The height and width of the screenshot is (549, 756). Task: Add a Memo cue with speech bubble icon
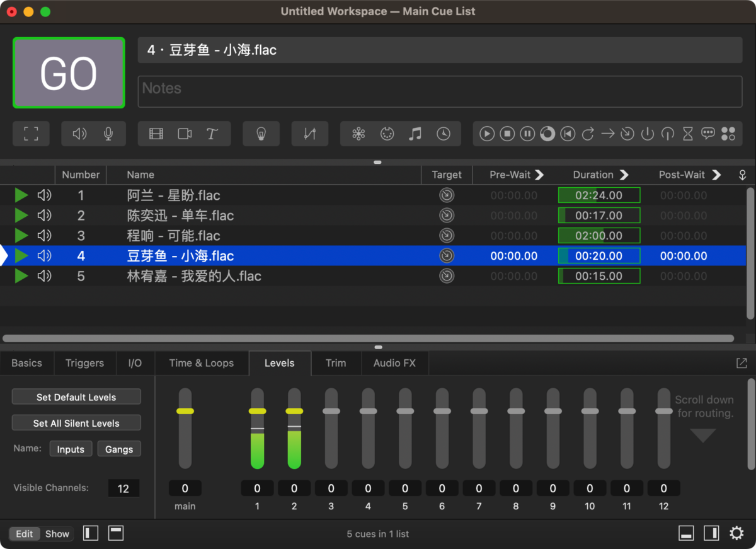708,134
